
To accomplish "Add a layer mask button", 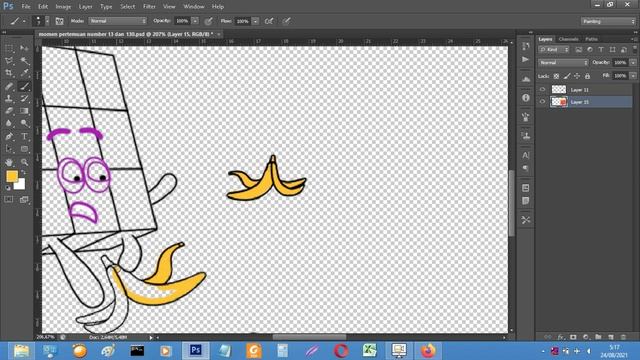I will (573, 337).
